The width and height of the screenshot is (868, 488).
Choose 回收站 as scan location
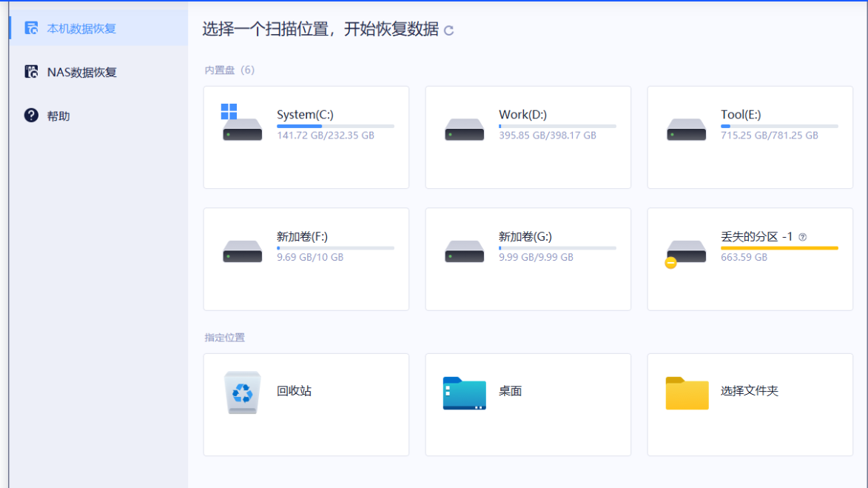coord(306,404)
